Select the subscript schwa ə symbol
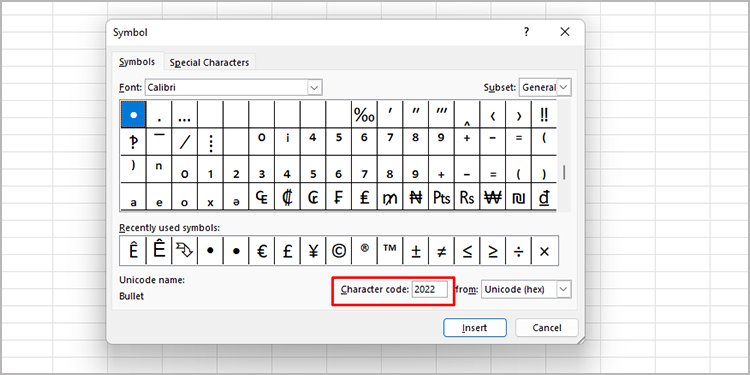This screenshot has width=750, height=375. pyautogui.click(x=236, y=197)
